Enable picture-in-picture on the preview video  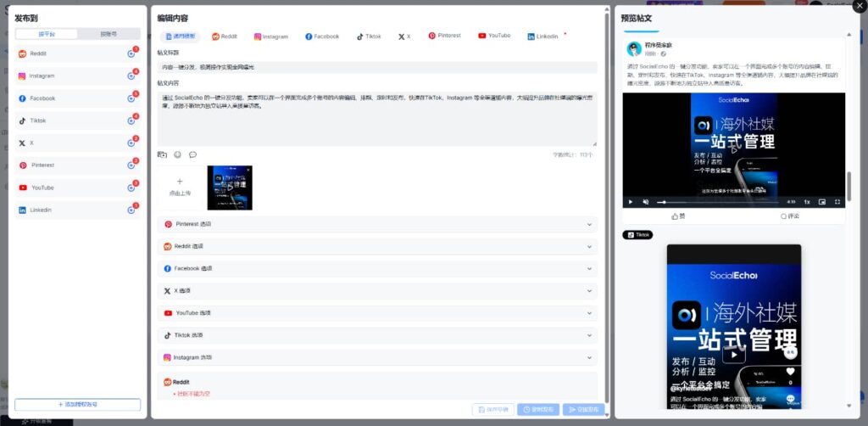click(822, 202)
